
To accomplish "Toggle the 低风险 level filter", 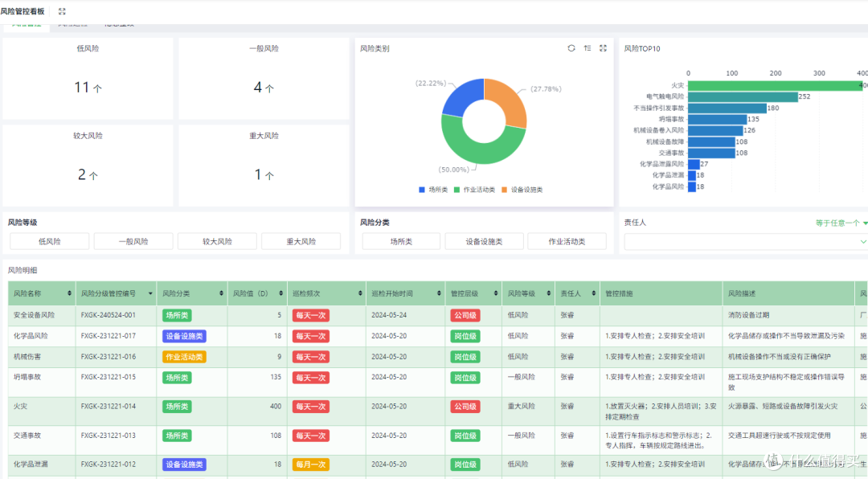I will [x=50, y=241].
